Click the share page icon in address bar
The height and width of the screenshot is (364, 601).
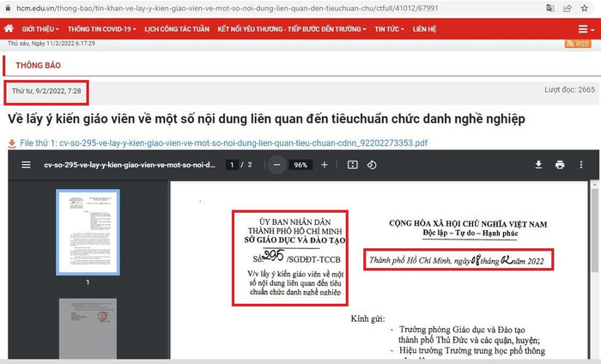pos(568,8)
